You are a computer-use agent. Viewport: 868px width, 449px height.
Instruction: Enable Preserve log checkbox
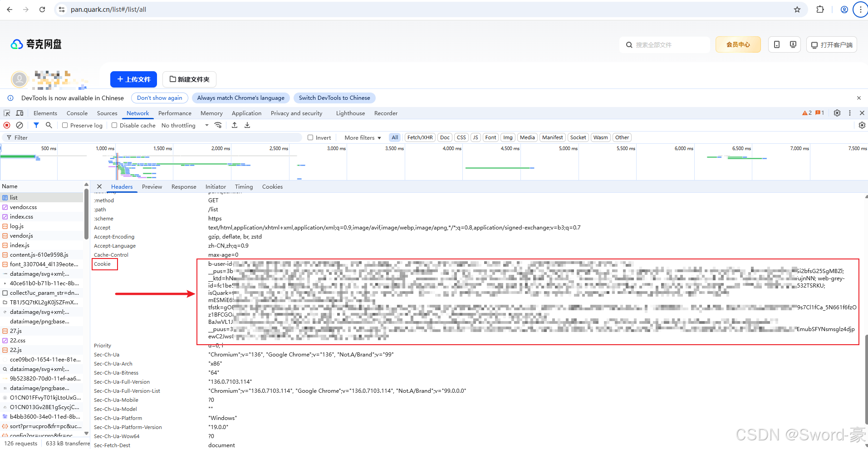tap(65, 125)
